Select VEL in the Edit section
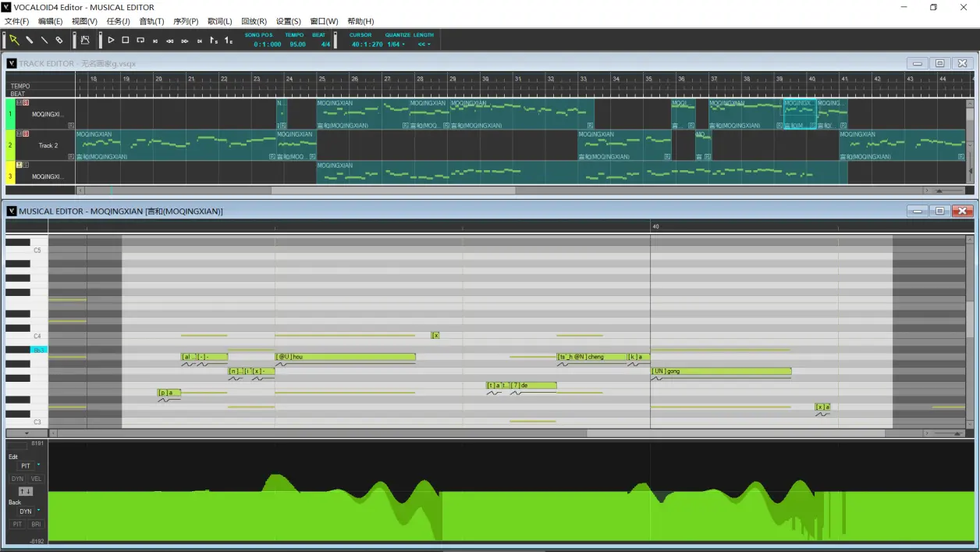This screenshot has width=980, height=552. 36,479
